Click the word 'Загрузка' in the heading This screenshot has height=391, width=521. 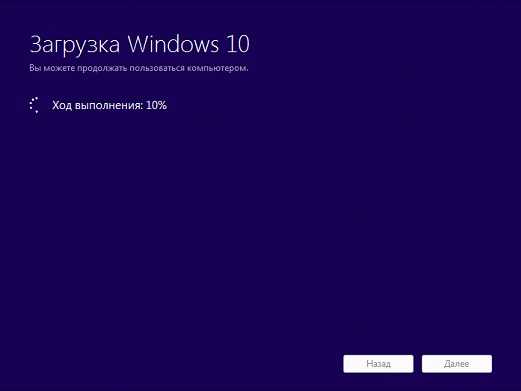(75, 45)
